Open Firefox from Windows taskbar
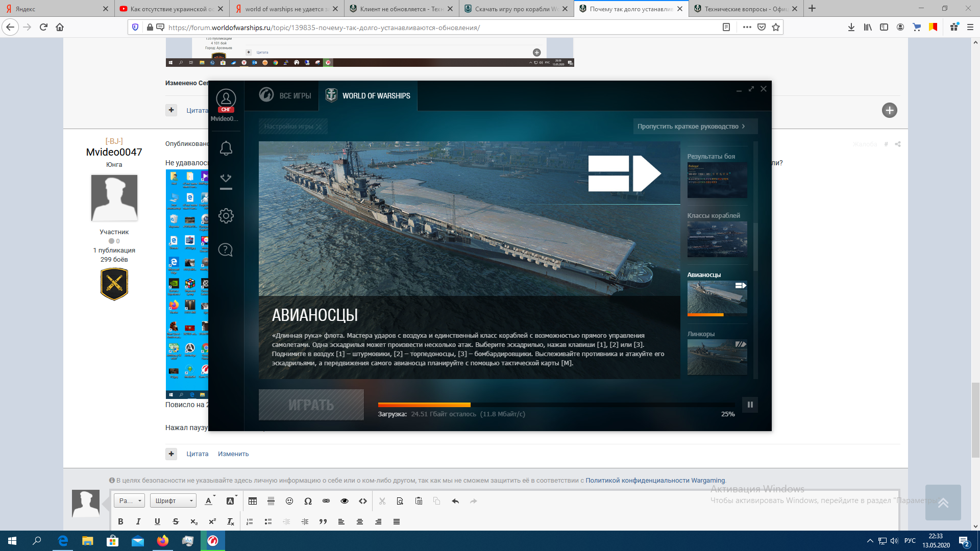The image size is (980, 551). [x=163, y=541]
